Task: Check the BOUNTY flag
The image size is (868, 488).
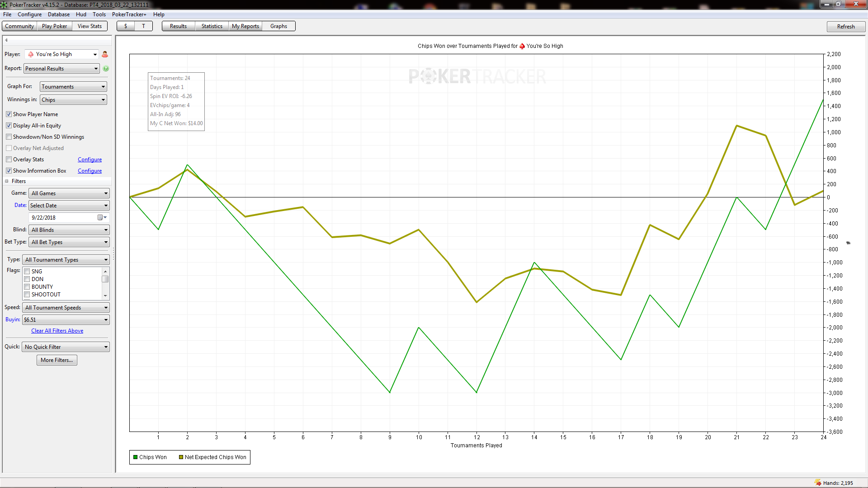Action: click(27, 287)
